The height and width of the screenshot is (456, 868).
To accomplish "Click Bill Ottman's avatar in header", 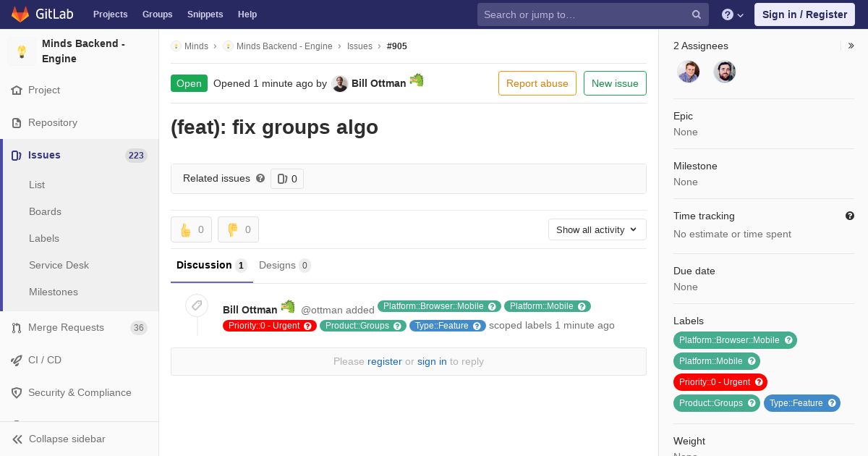I will coord(340,83).
